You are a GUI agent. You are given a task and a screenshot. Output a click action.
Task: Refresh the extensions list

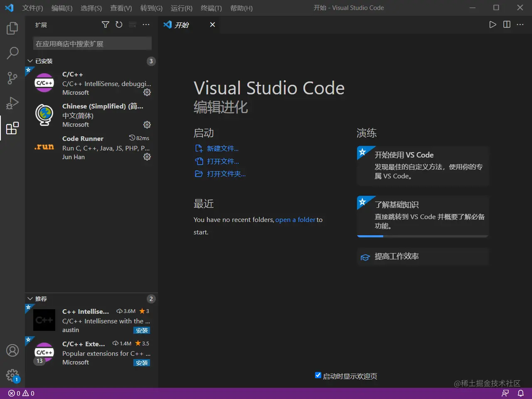[x=119, y=25]
